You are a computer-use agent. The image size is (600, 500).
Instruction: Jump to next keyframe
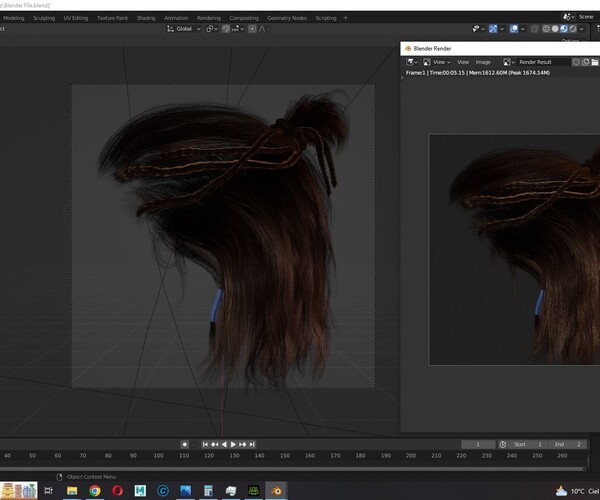point(243,444)
